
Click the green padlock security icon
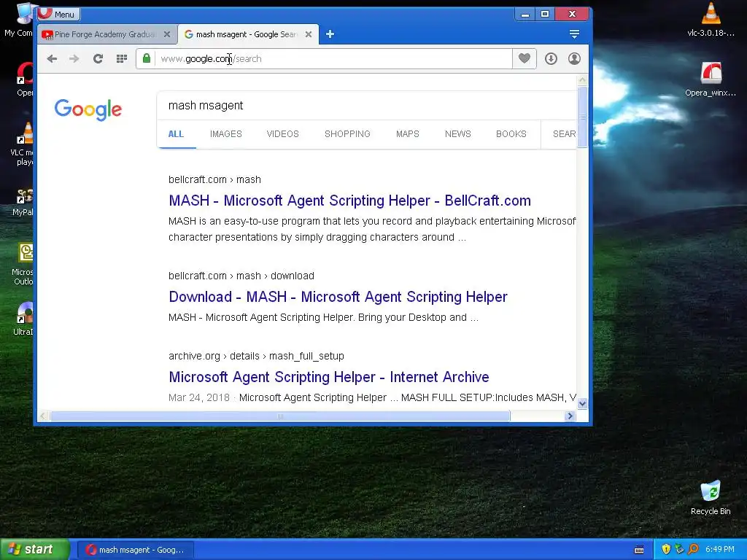coord(147,58)
